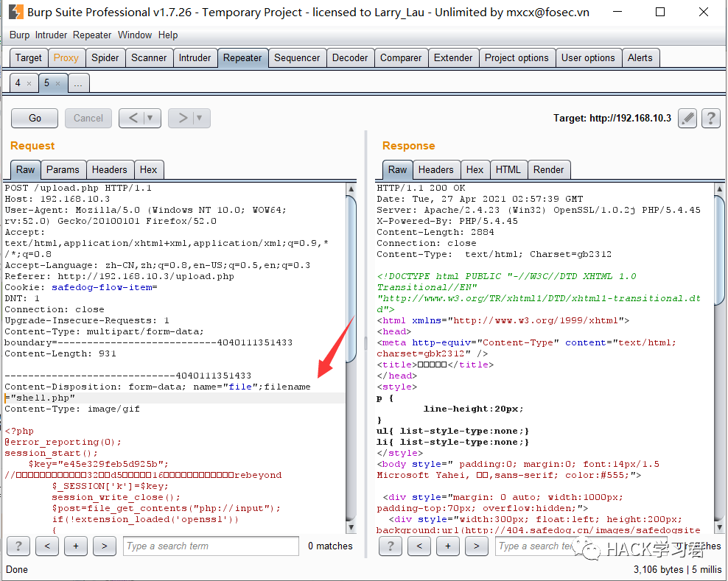Switch to the Proxy tab
This screenshot has width=728, height=581.
pos(66,58)
